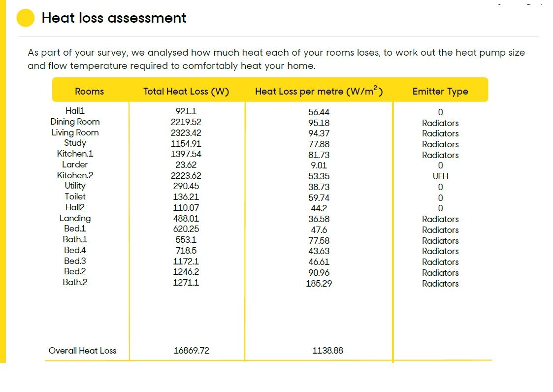Select the "Hall2" room name

coord(75,207)
